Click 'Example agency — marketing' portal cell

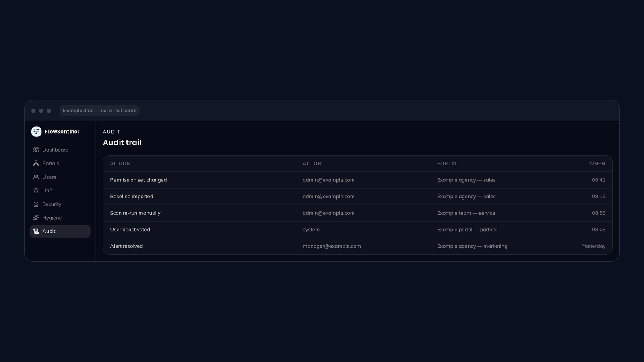472,246
